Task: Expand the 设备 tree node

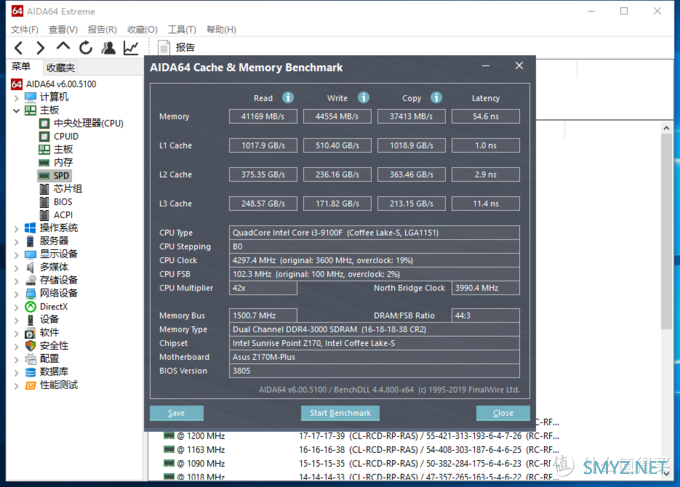Action: point(16,320)
